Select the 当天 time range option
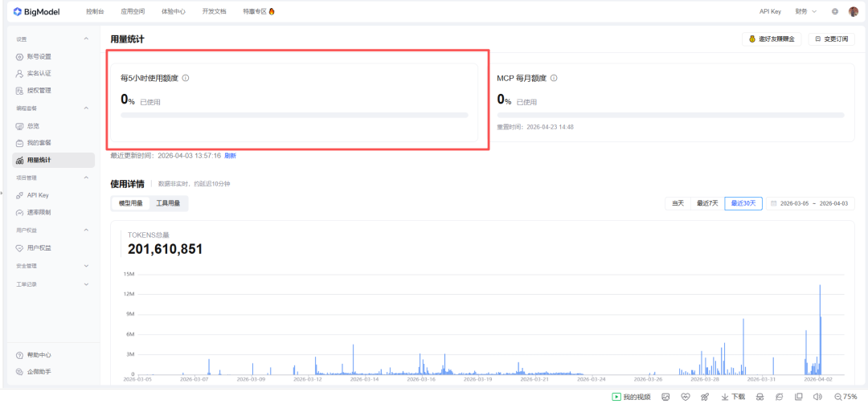 pos(678,203)
